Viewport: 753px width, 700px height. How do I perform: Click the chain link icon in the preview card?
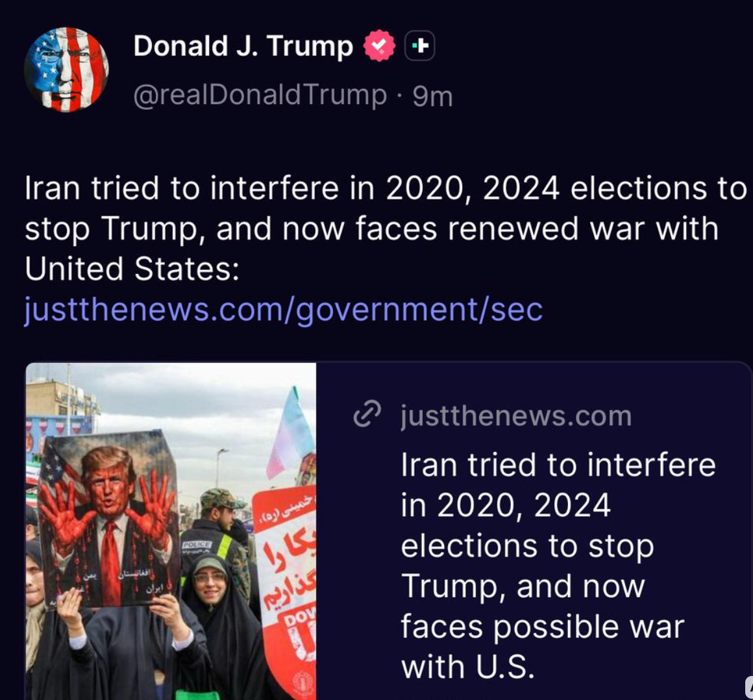367,414
